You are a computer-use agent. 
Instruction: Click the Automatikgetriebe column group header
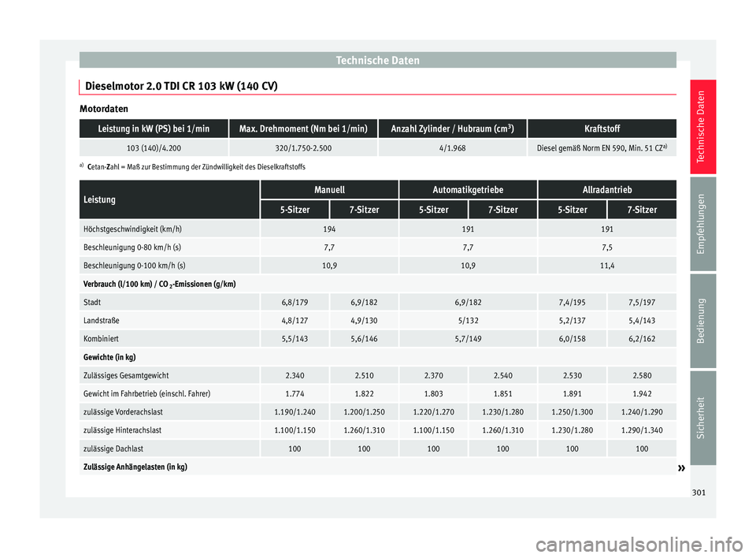[468, 190]
